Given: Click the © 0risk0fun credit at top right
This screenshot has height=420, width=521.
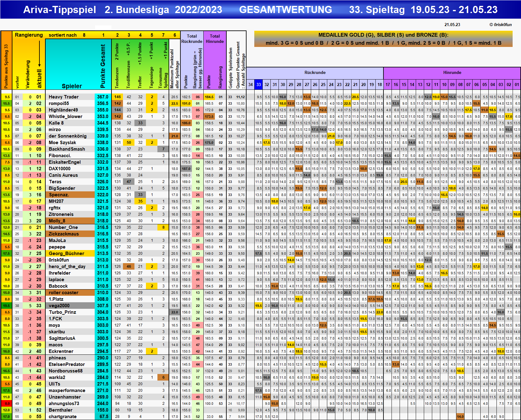Looking at the screenshot, I should click(x=501, y=25).
